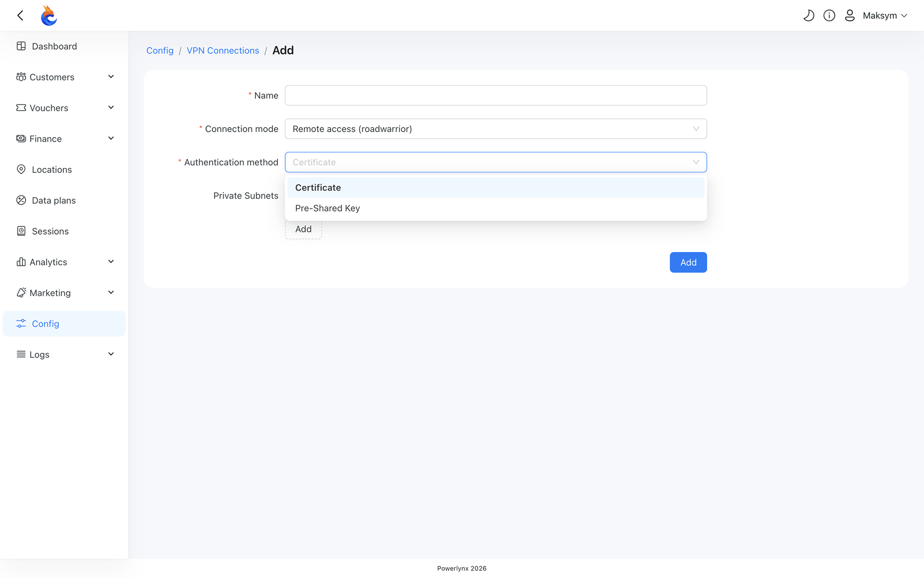
Task: Click the Data plans percent icon
Action: click(21, 200)
